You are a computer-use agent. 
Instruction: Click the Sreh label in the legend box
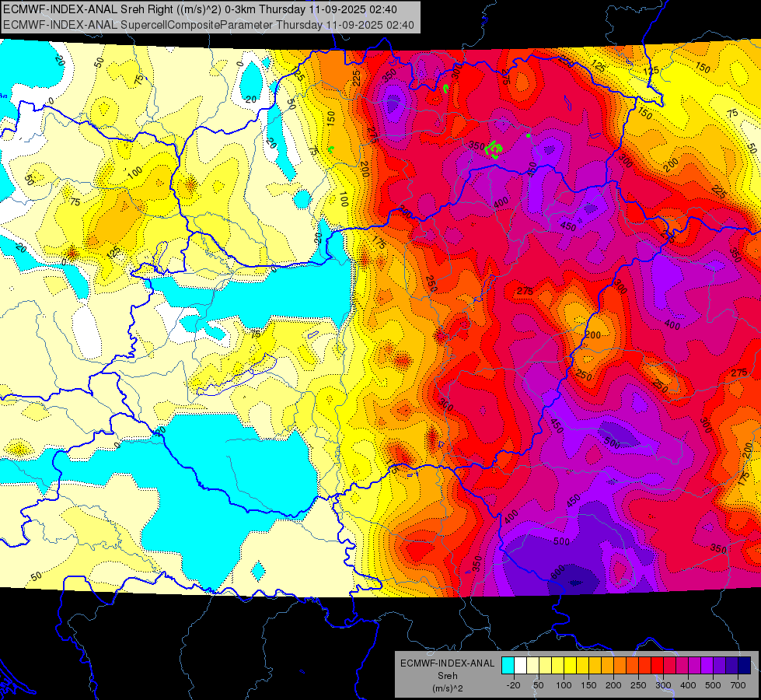point(448,676)
